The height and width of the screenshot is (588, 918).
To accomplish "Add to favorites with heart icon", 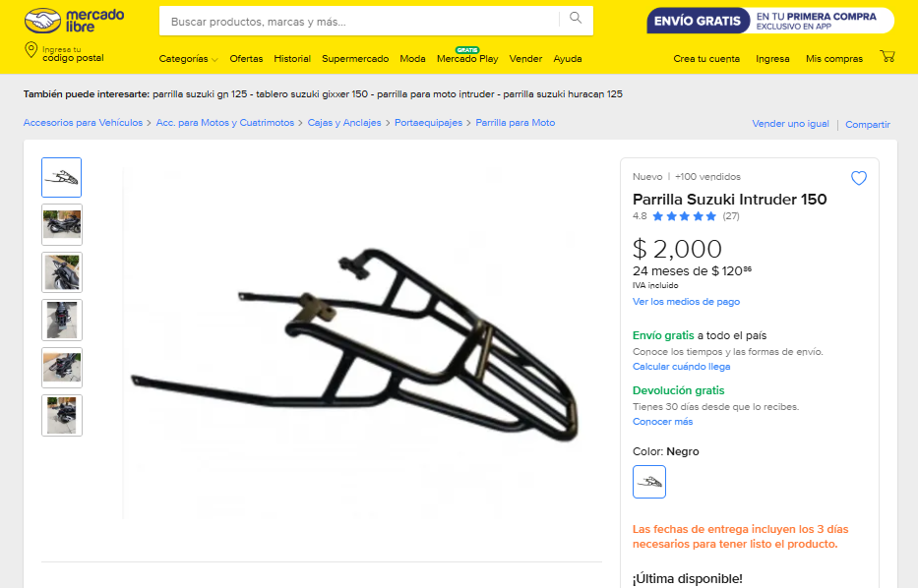I will (858, 178).
